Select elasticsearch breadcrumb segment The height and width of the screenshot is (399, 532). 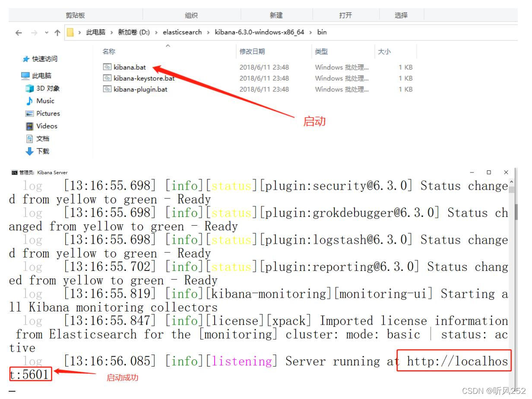pos(182,32)
